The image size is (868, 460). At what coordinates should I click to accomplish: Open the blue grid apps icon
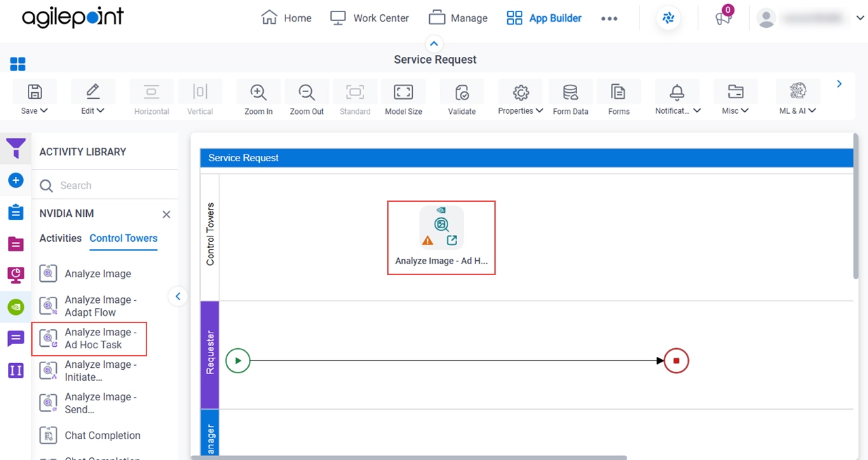pos(18,64)
